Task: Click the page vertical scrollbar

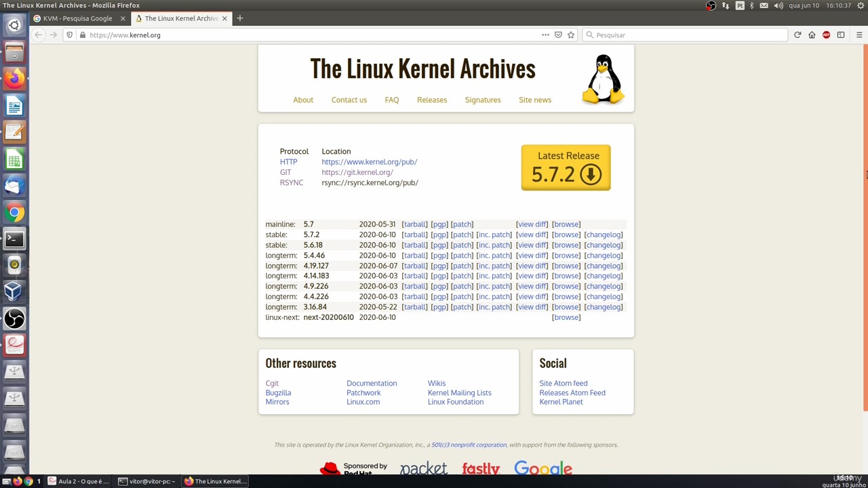Action: coord(865,227)
